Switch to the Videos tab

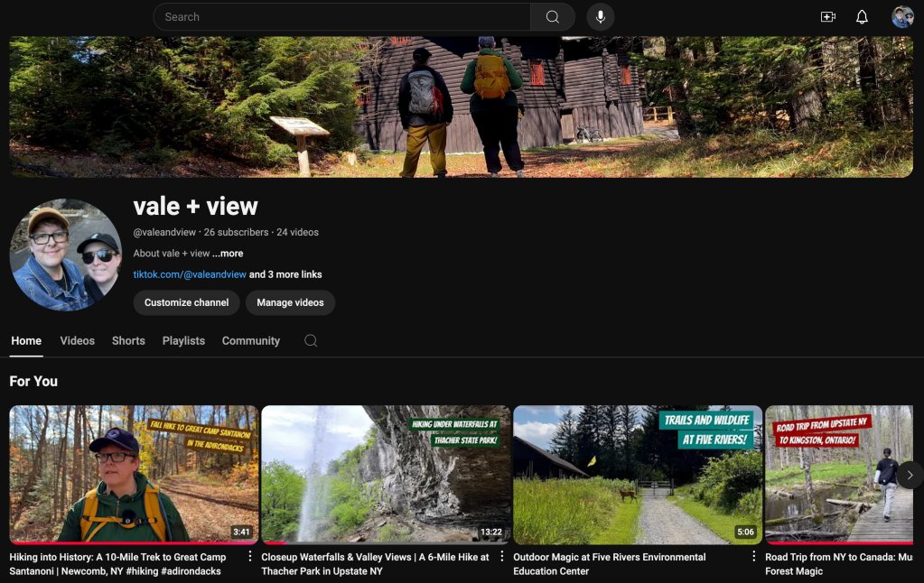[77, 341]
